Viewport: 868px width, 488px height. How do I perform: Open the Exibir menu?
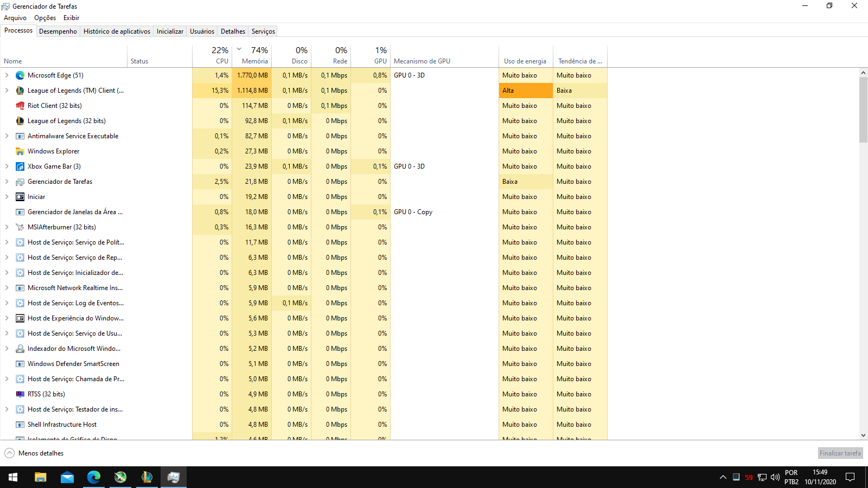(71, 18)
